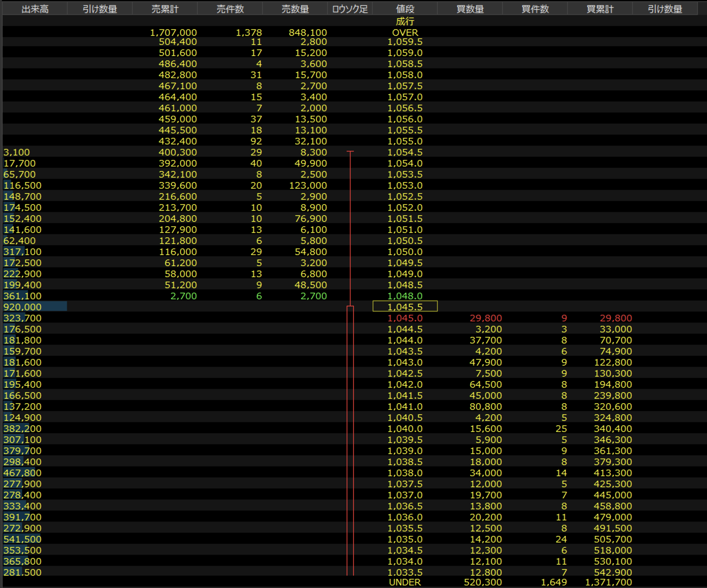
Task: Click the price 1,040.0 cell
Action: [x=405, y=429]
